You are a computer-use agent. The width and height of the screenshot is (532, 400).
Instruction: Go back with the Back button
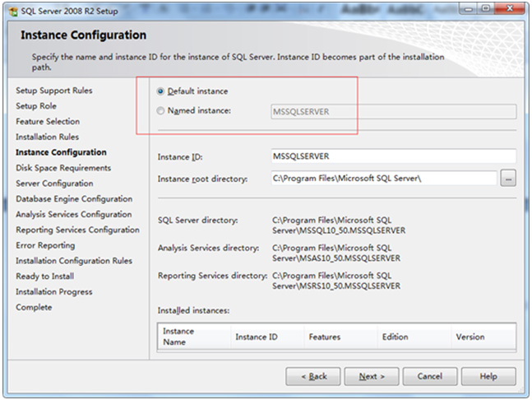(x=312, y=376)
